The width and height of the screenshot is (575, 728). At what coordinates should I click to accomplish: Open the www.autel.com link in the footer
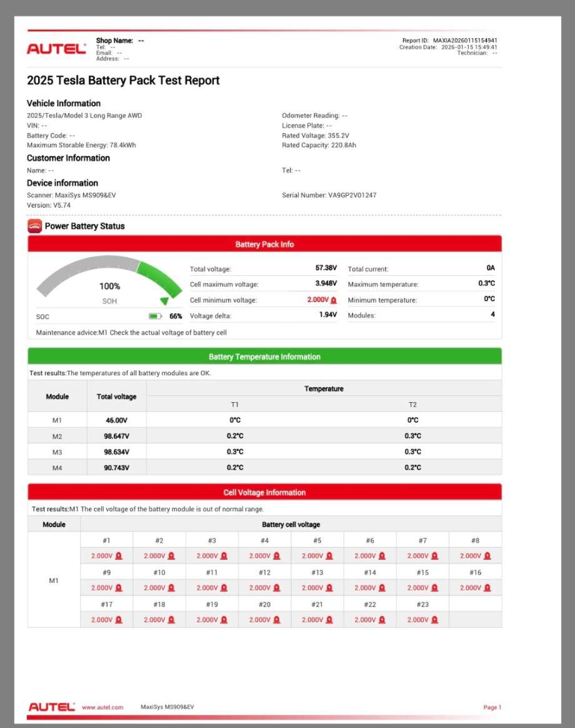tap(102, 707)
